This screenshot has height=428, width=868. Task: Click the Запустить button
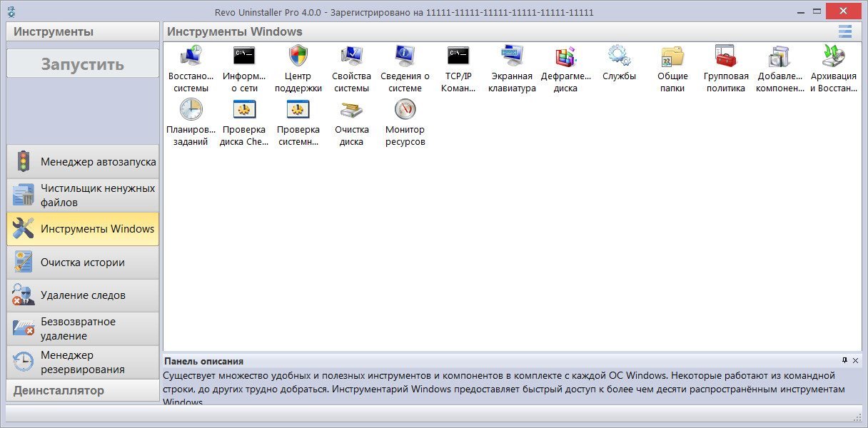pos(83,63)
